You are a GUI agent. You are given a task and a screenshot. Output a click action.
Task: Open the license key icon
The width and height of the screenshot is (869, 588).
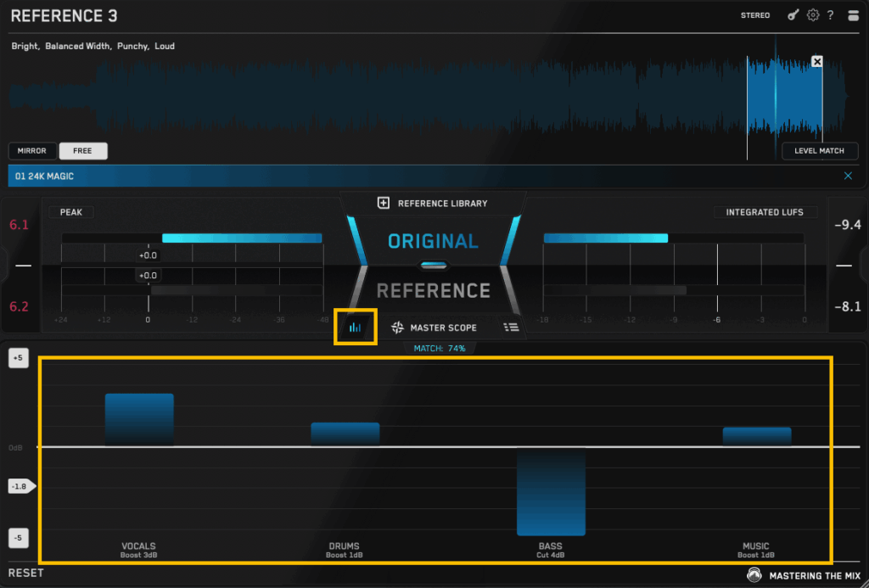coord(793,15)
